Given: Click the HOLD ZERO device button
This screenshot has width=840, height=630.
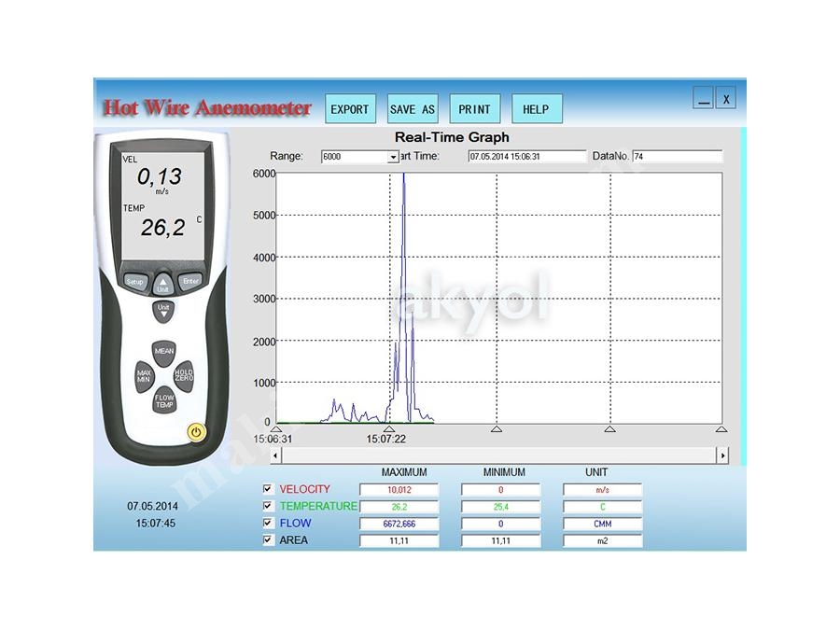Looking at the screenshot, I should [183, 375].
